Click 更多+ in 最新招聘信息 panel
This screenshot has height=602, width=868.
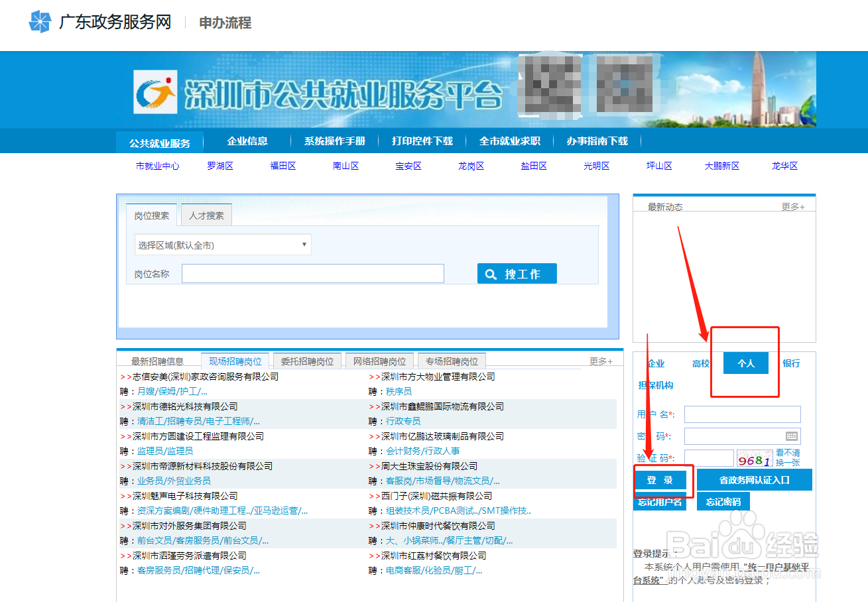point(601,361)
